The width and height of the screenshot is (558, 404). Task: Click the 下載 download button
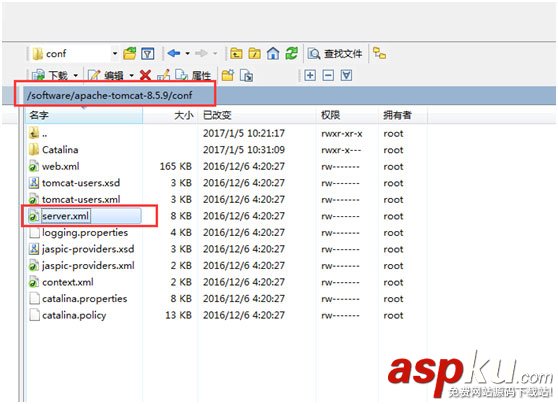click(51, 75)
